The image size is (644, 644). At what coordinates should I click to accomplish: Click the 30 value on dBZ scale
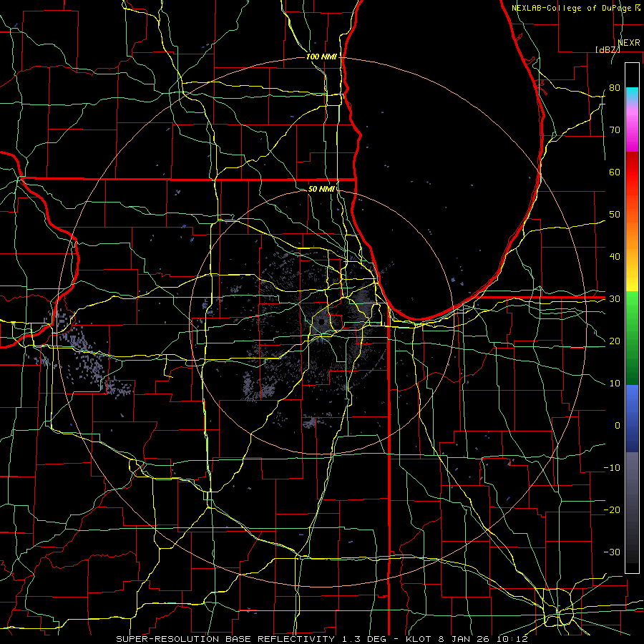click(615, 298)
